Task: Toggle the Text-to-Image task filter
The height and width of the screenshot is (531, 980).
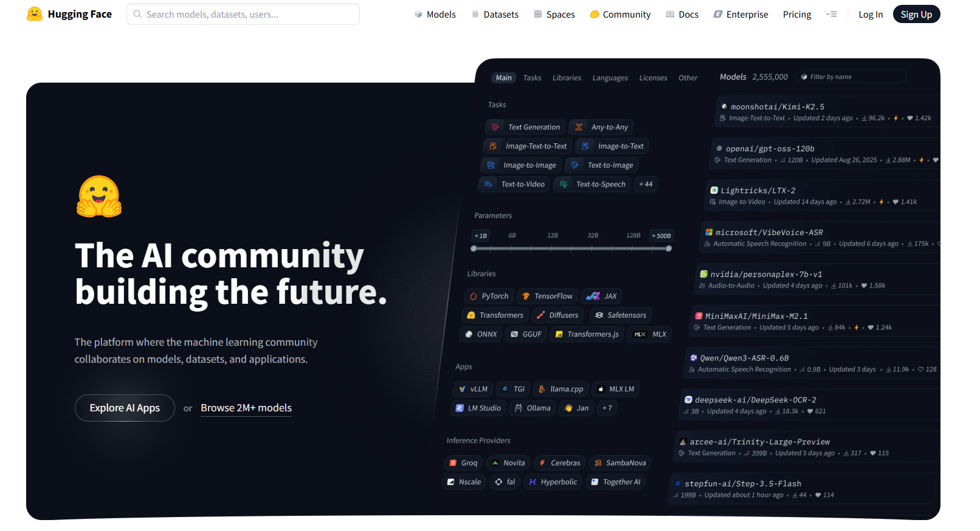Action: tap(602, 165)
